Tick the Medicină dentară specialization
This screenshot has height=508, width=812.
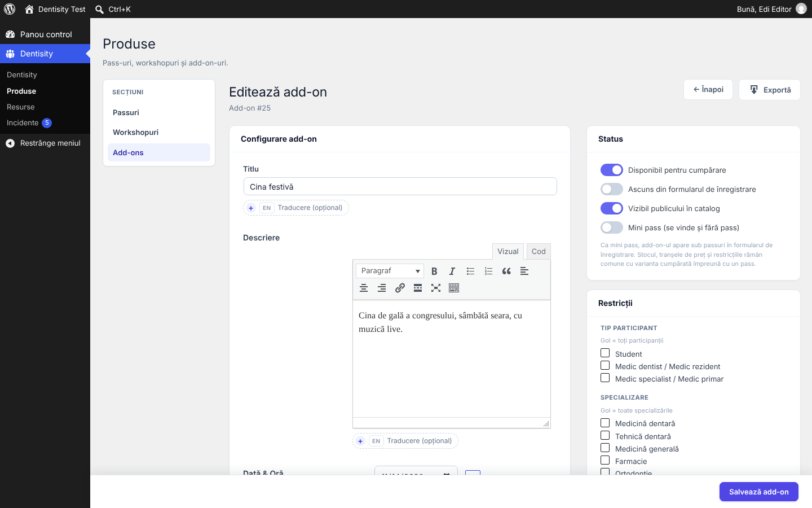[605, 423]
